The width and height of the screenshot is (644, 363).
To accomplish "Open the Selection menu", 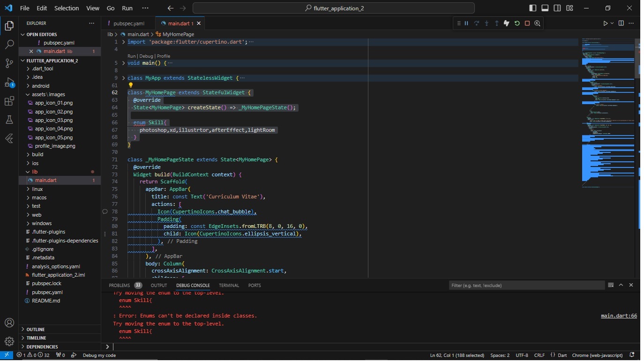I will 67,8.
